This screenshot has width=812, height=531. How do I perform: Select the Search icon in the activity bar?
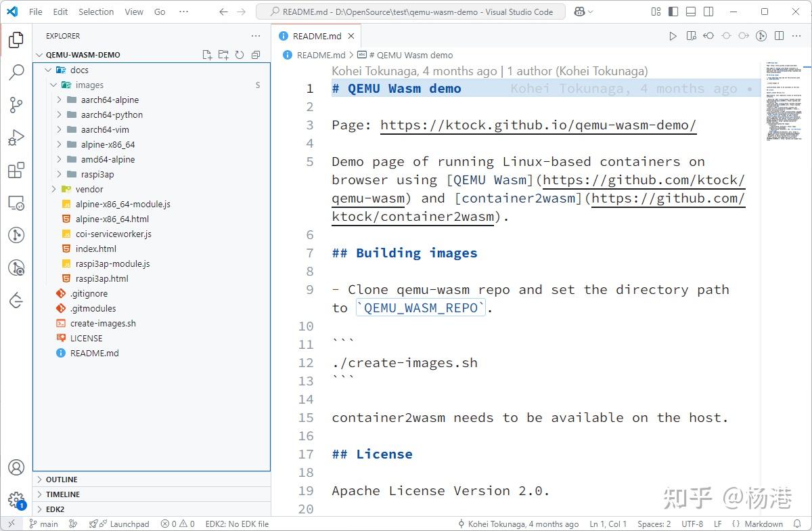tap(16, 72)
